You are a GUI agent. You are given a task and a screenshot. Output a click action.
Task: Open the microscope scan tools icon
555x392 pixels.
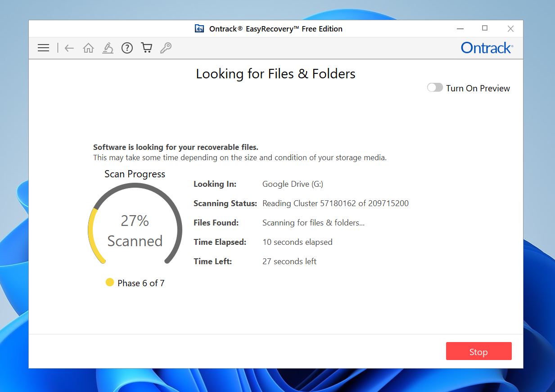click(x=108, y=48)
